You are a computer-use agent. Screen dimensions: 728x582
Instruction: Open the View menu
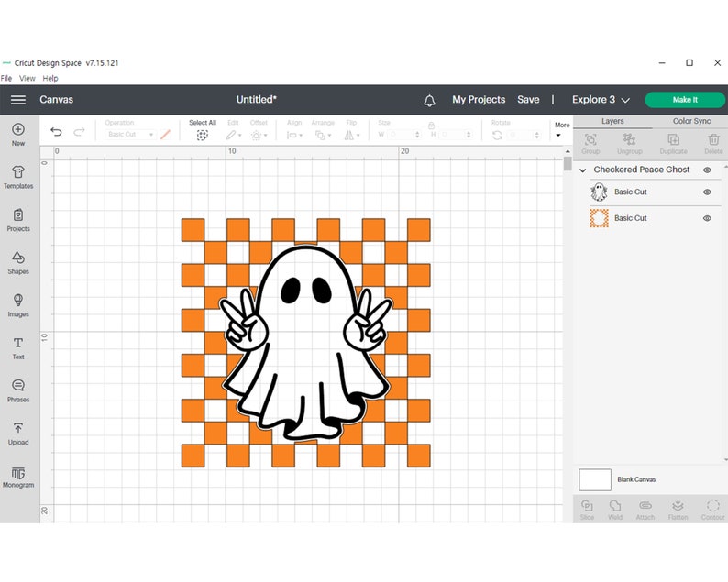(x=28, y=79)
